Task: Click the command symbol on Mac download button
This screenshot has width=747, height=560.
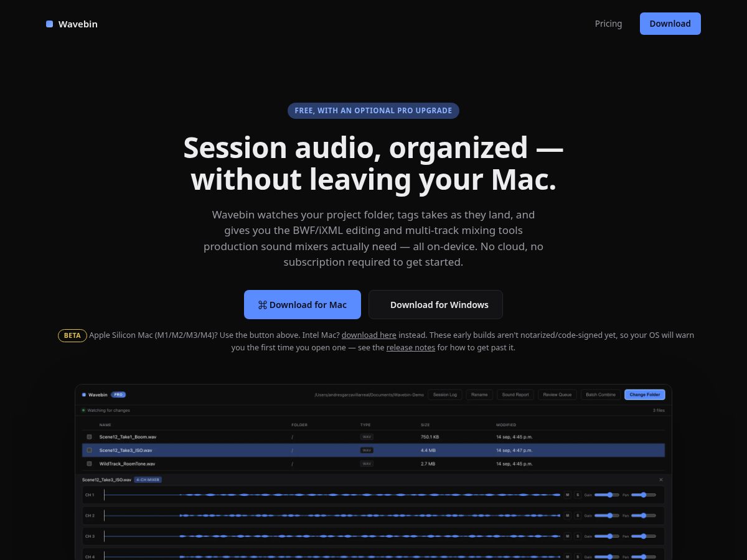Action: (x=263, y=305)
